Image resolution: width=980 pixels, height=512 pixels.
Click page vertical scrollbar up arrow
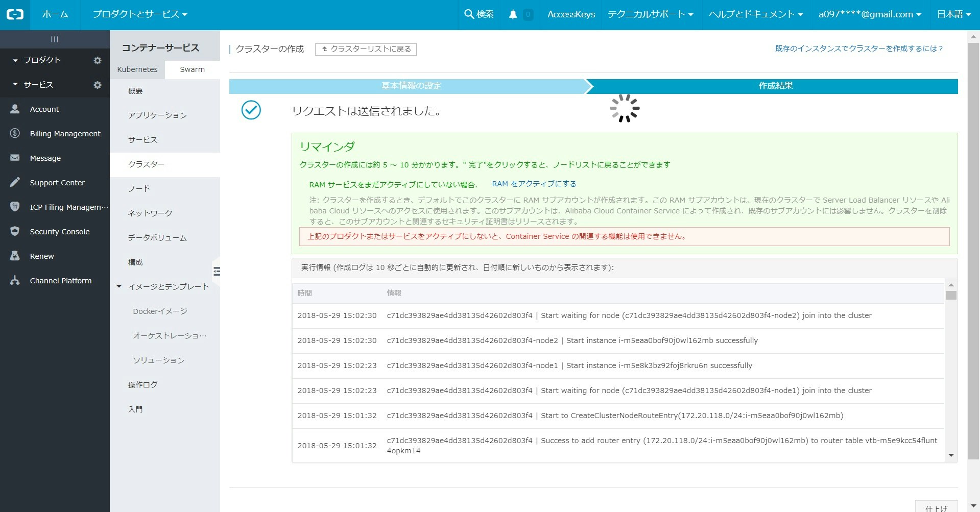[x=973, y=37]
